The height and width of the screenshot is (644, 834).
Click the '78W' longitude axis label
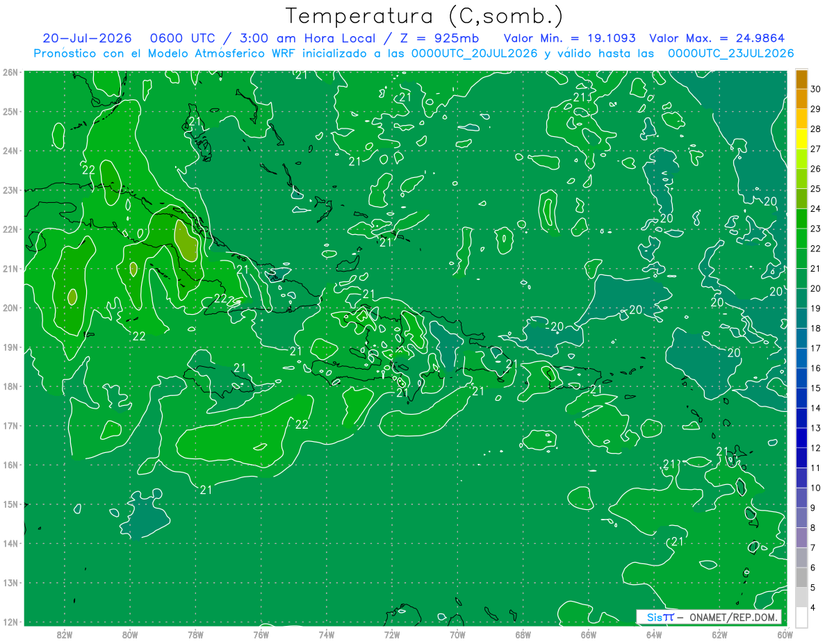click(x=195, y=634)
